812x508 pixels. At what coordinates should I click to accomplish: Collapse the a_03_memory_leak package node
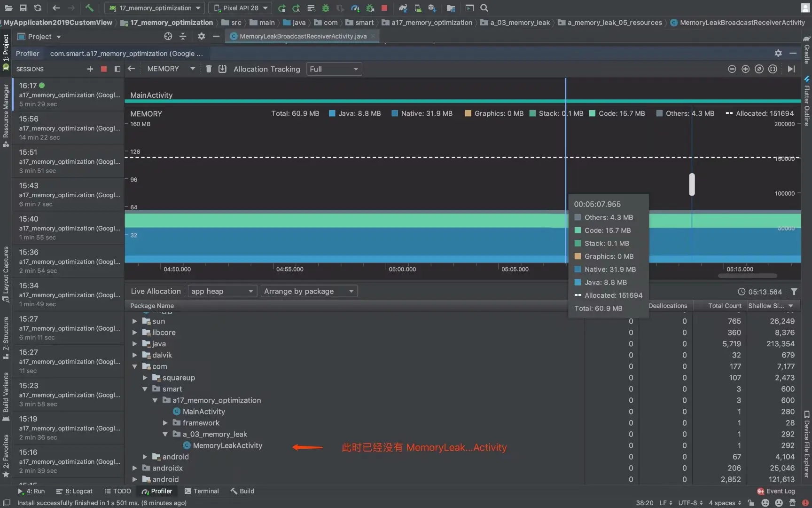pos(165,434)
